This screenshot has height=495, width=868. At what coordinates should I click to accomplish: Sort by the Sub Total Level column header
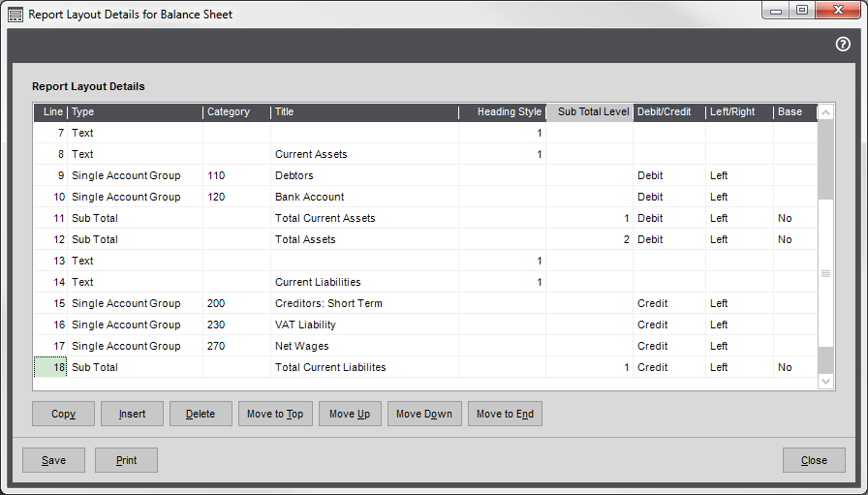coord(590,112)
